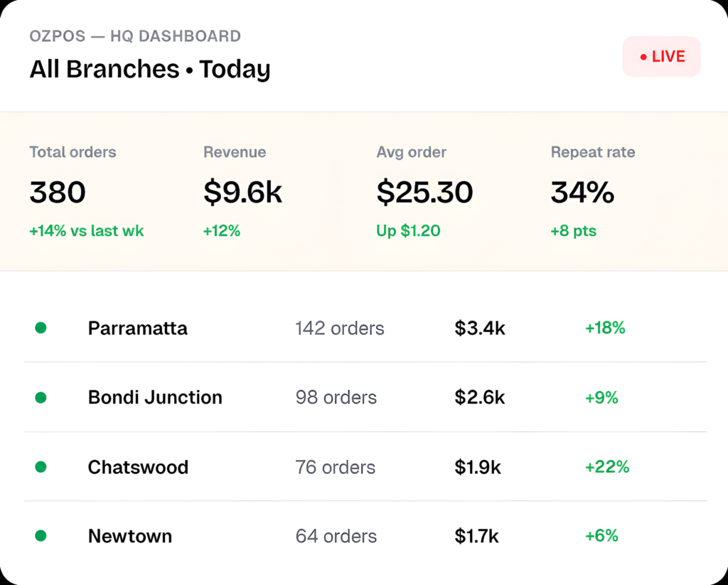Click the Revenue $9.6k metric
Viewport: 728px width, 585px height.
point(242,191)
